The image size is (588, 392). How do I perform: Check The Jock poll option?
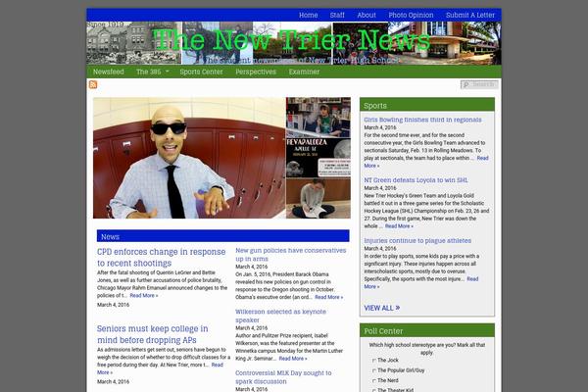click(x=374, y=361)
